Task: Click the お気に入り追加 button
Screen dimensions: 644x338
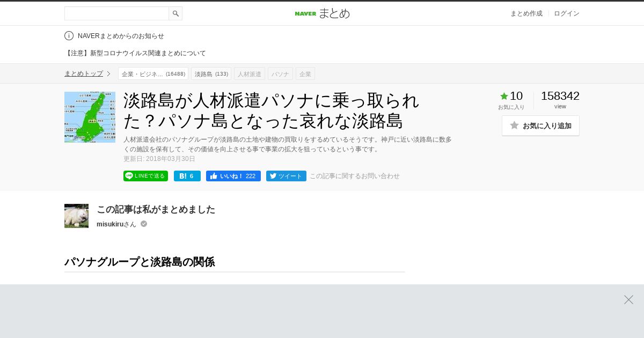Action: click(x=540, y=126)
